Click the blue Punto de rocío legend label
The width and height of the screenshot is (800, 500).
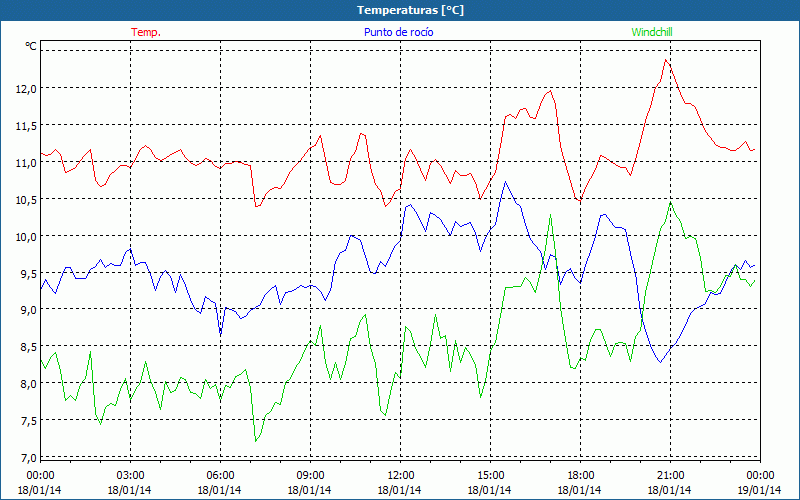click(398, 32)
